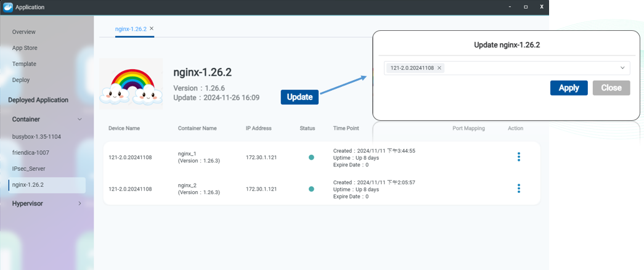
Task: Click the Update nginx-1.26.2 dialog title
Action: point(507,45)
